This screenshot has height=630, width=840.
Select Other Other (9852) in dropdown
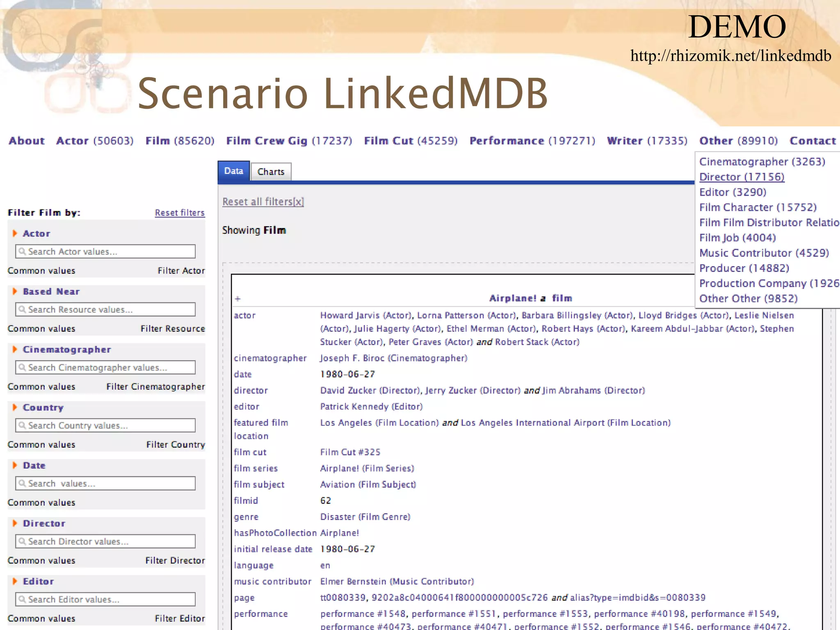pyautogui.click(x=749, y=298)
